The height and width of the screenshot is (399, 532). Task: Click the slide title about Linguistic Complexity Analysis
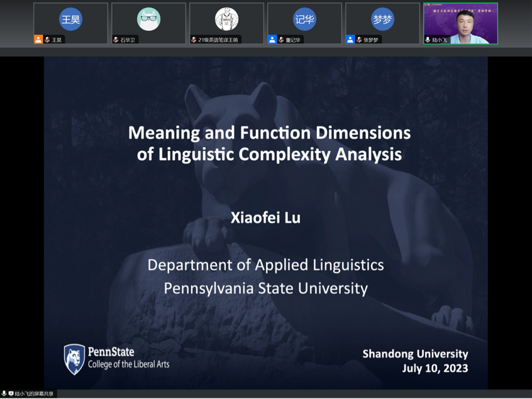(269, 143)
